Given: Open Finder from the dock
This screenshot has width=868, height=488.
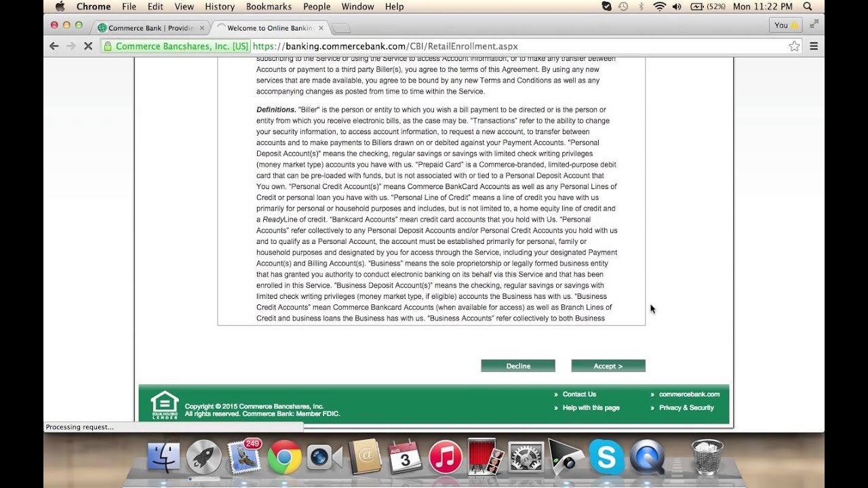Looking at the screenshot, I should pos(163,458).
